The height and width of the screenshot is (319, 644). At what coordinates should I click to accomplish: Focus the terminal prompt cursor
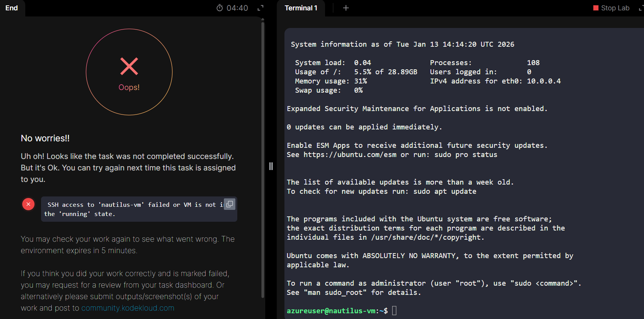pyautogui.click(x=394, y=311)
